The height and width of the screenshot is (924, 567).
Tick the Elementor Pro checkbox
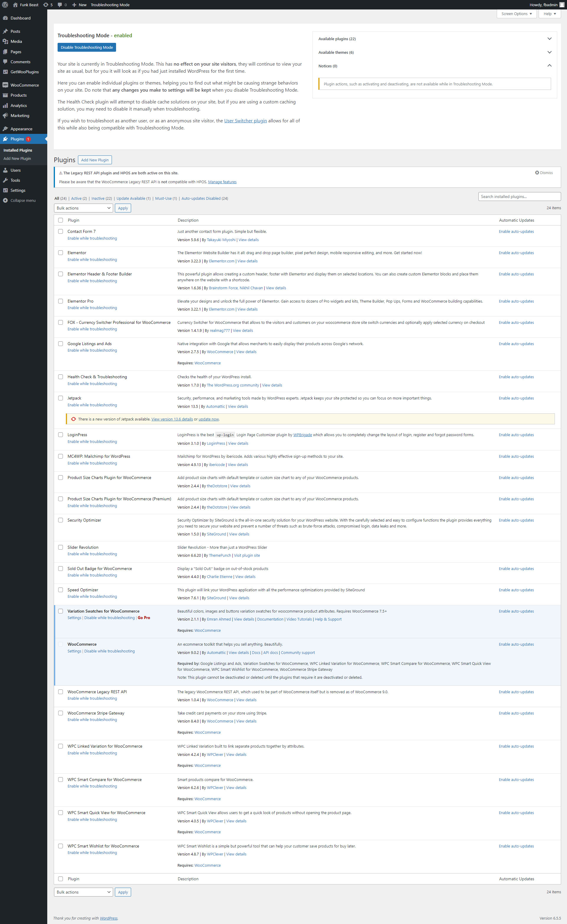[60, 301]
